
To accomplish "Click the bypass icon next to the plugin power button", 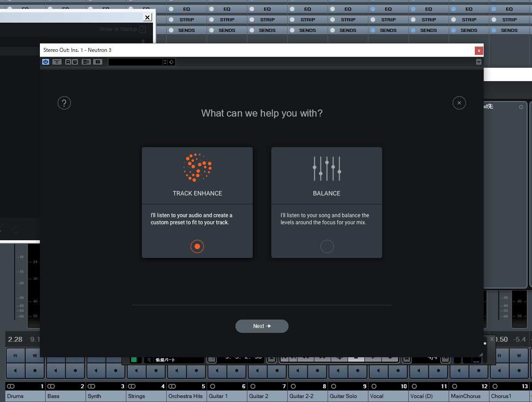I will coord(57,62).
